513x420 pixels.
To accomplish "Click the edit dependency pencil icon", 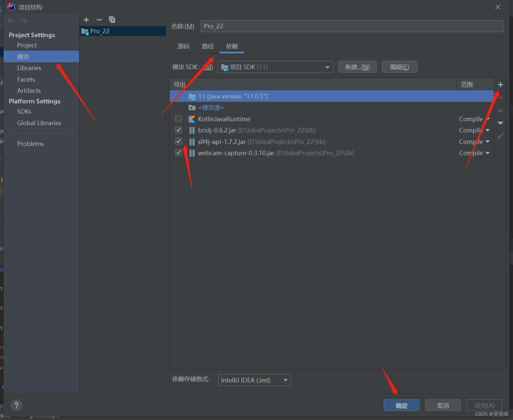I will tap(500, 136).
